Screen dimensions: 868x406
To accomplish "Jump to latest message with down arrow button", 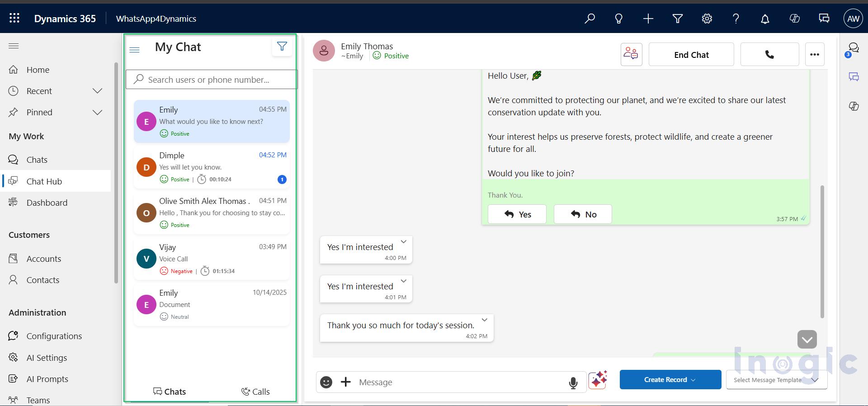I will [x=807, y=340].
